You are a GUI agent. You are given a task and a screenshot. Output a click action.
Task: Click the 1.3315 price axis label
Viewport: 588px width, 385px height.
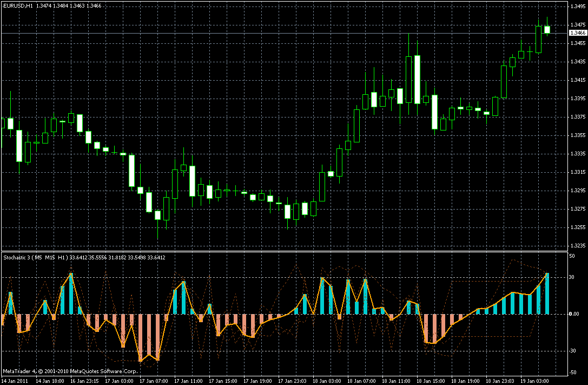click(578, 172)
